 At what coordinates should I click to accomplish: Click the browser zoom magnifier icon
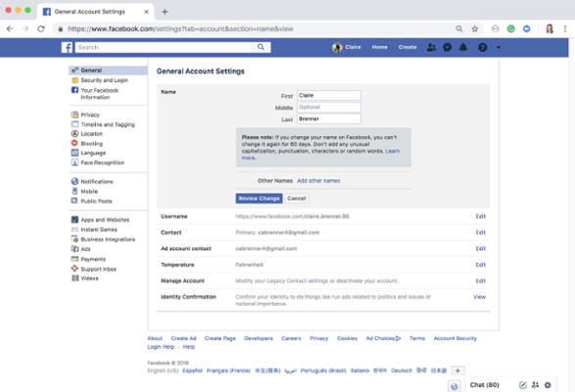458,28
